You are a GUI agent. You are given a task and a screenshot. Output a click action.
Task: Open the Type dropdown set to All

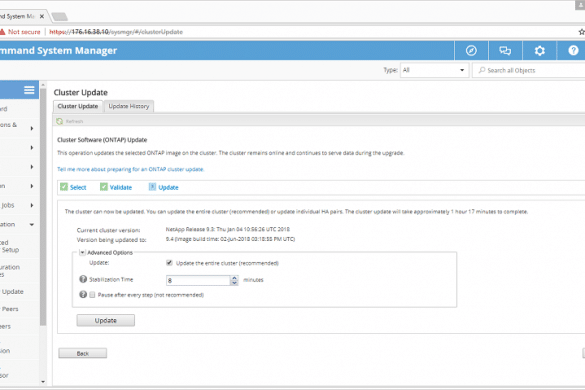tap(434, 70)
